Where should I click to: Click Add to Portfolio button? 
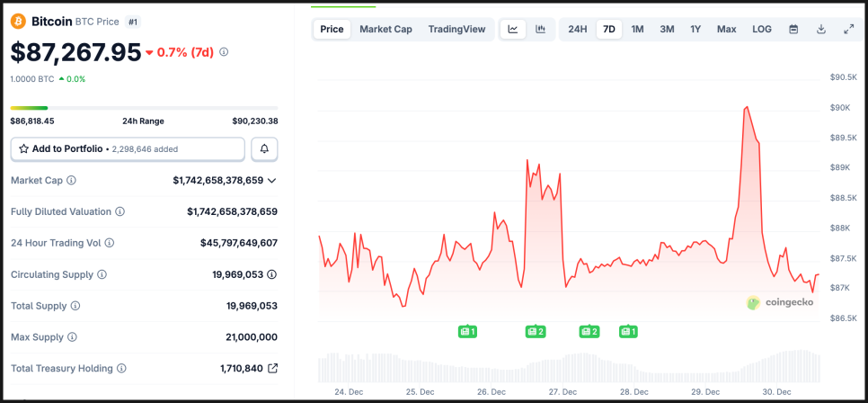pos(128,148)
